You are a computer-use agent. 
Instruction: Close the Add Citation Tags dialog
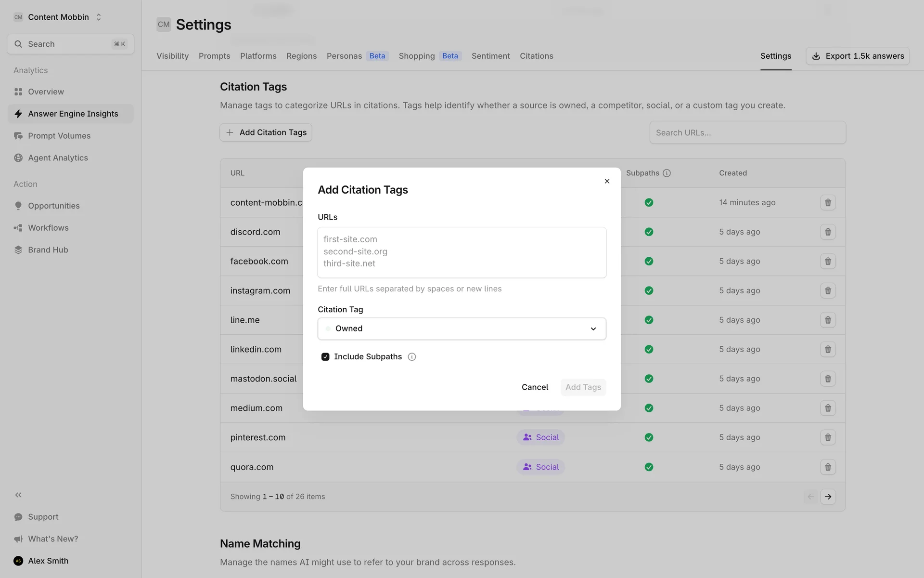click(x=607, y=181)
